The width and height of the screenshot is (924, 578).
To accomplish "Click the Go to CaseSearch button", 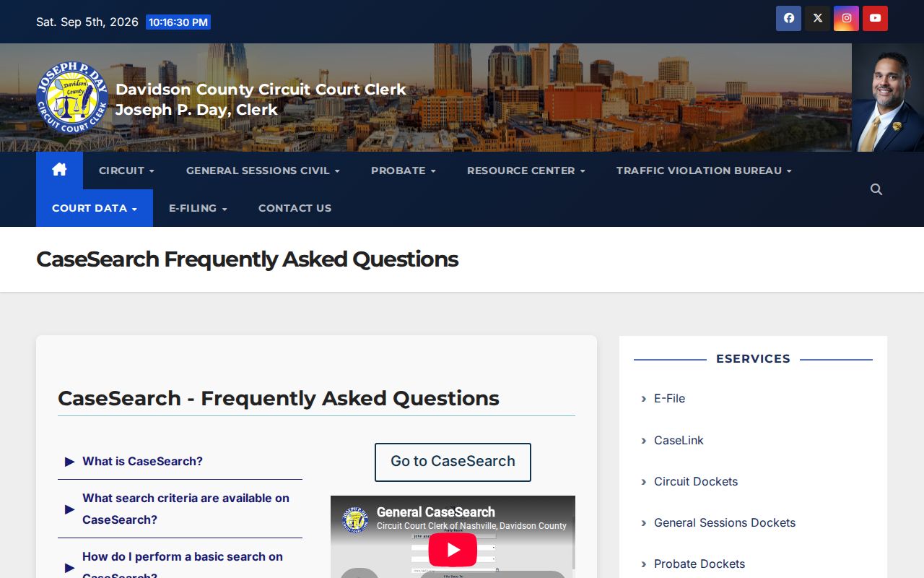I will coord(453,462).
